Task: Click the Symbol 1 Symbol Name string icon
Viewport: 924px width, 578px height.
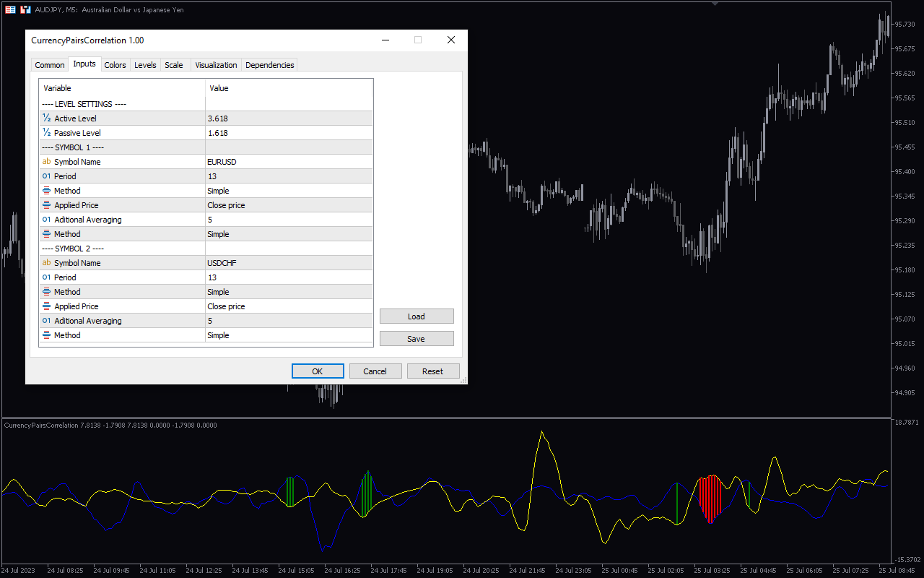Action: pos(47,162)
